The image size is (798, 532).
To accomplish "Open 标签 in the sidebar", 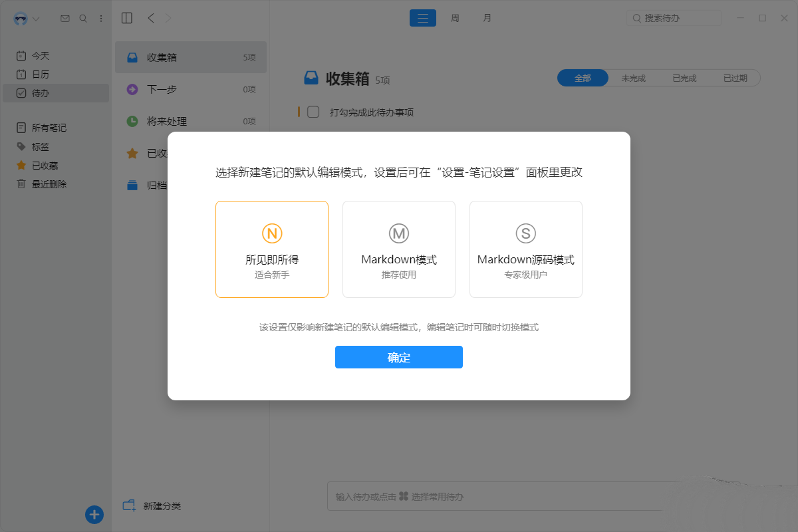I will (x=56, y=146).
